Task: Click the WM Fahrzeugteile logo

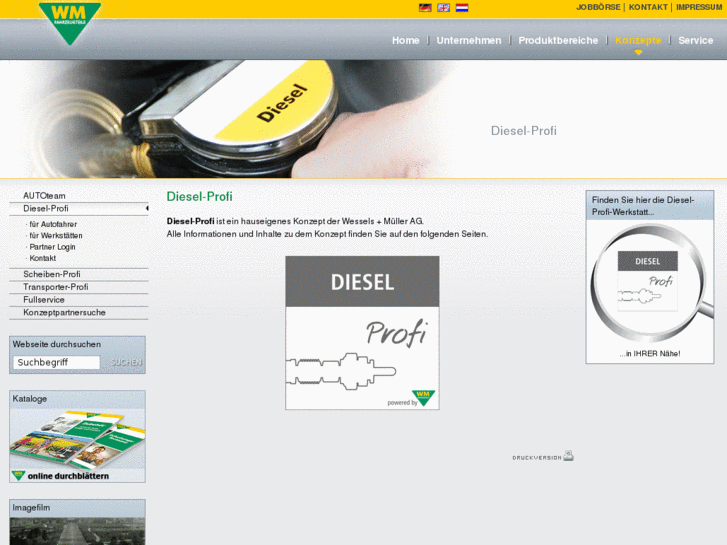Action: click(x=70, y=23)
